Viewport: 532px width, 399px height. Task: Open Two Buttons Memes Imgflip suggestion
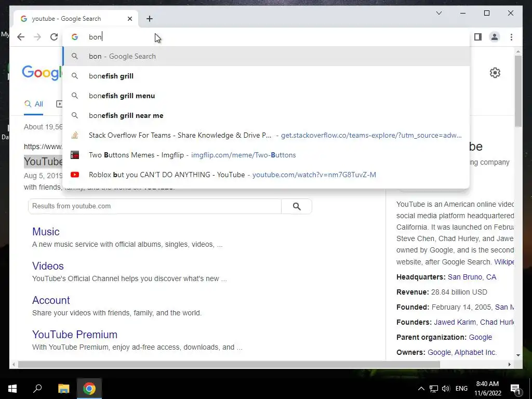click(267, 155)
